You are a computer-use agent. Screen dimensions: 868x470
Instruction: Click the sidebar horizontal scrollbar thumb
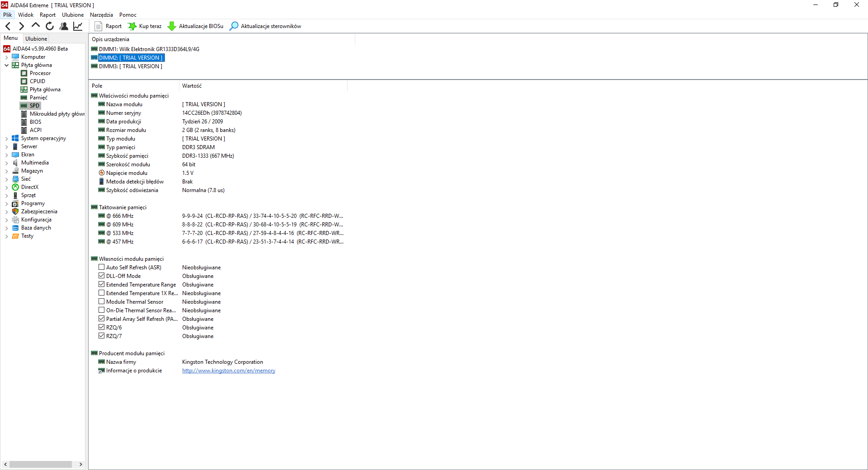41,464
